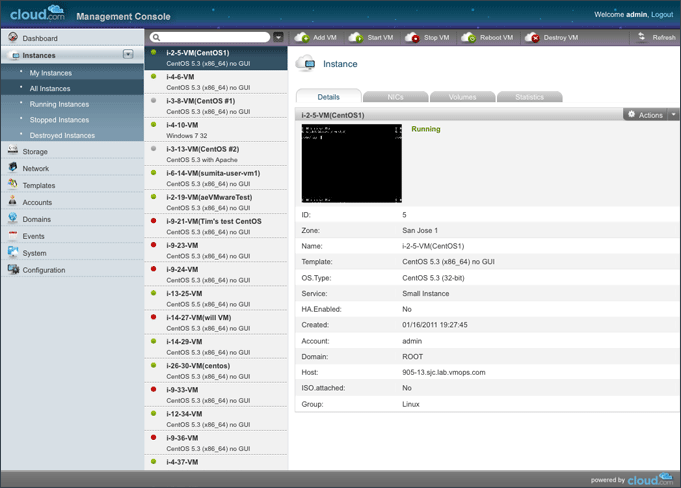Click the System icon in sidebar
681x488 pixels.
(13, 252)
